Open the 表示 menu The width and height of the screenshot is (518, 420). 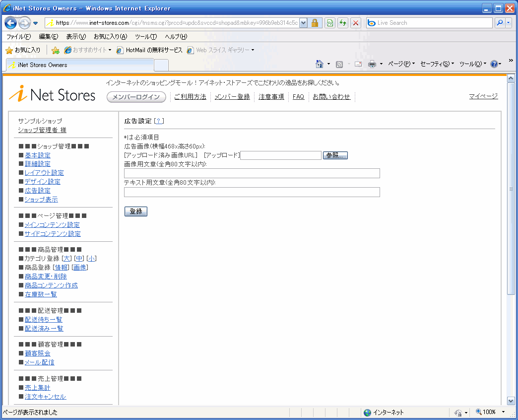(75, 37)
